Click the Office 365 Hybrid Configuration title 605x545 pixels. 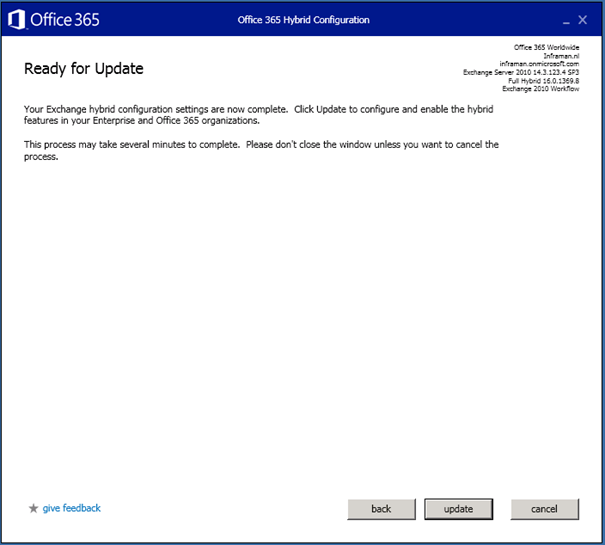coord(303,20)
